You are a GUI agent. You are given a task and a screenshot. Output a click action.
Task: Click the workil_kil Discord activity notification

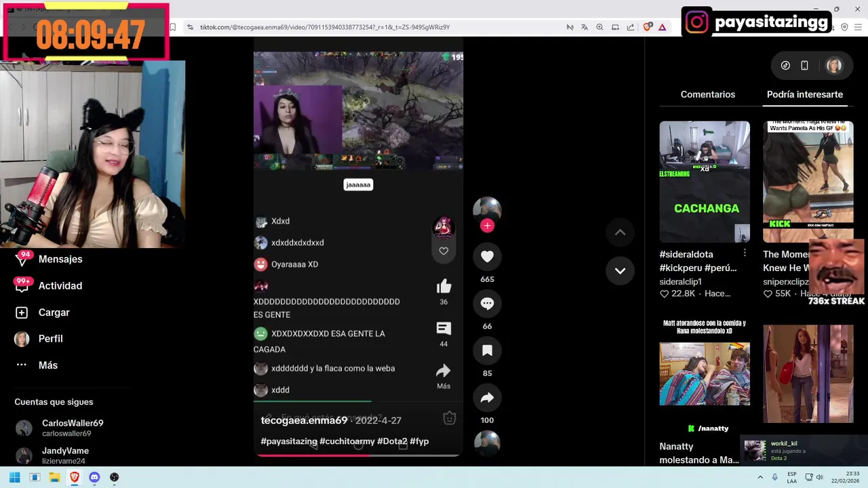804,451
